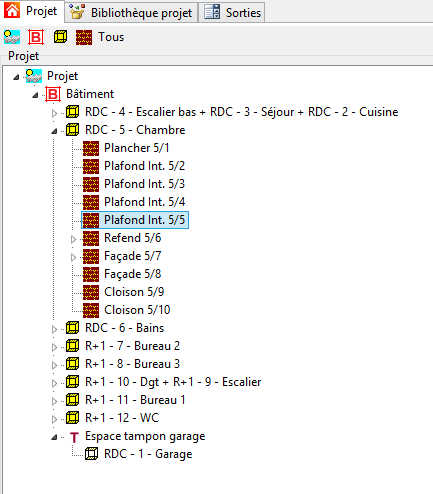Collapse the RDC - 5 - Chambre node

tap(54, 131)
